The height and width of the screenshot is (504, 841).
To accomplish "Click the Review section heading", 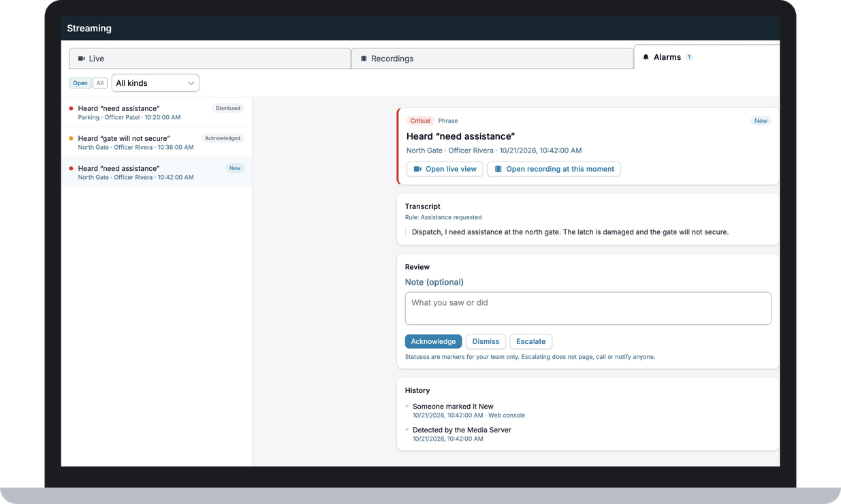I will point(417,267).
